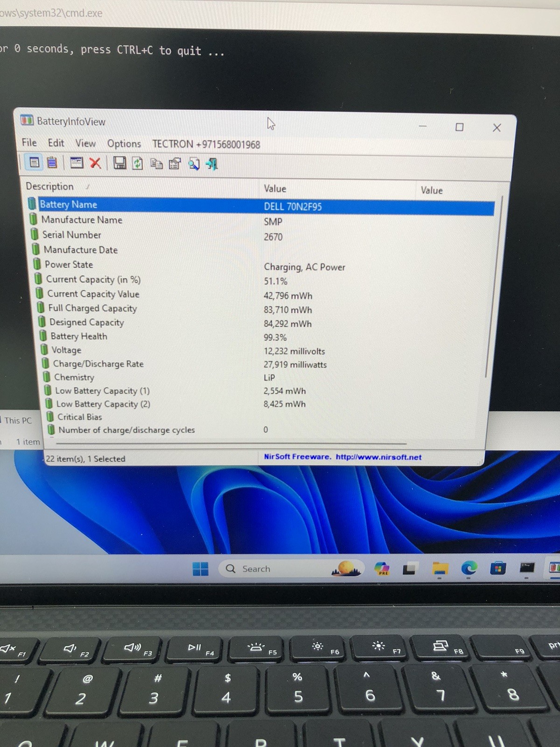Click the Copy Selected Items icon

tap(156, 164)
